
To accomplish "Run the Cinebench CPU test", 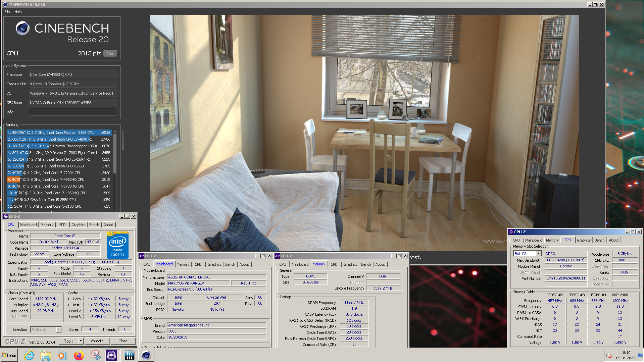I will [110, 54].
